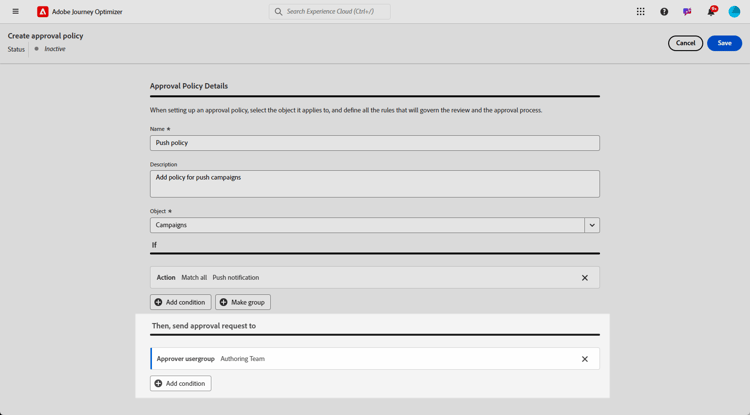Screen dimensions: 750x415
Task: Open the hamburger navigation menu
Action: (15, 11)
